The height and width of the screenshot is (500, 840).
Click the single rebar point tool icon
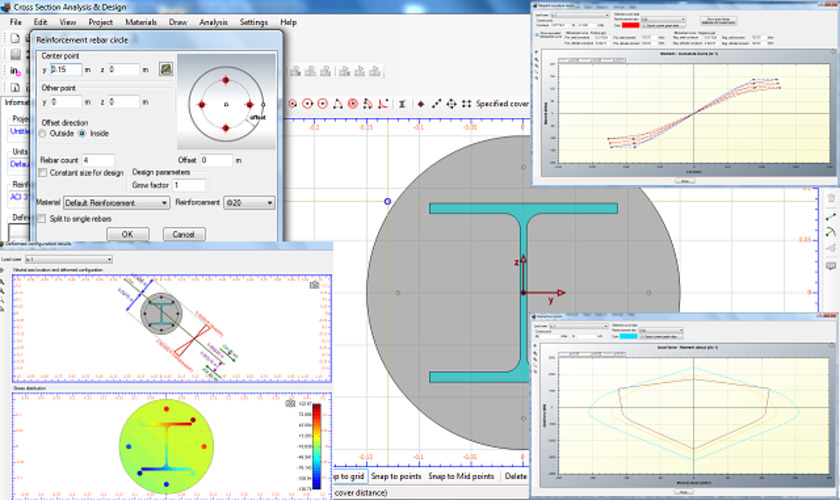(421, 103)
